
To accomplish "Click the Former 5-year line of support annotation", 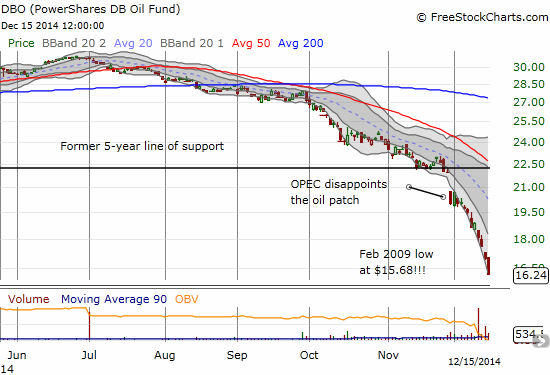I will [x=142, y=146].
